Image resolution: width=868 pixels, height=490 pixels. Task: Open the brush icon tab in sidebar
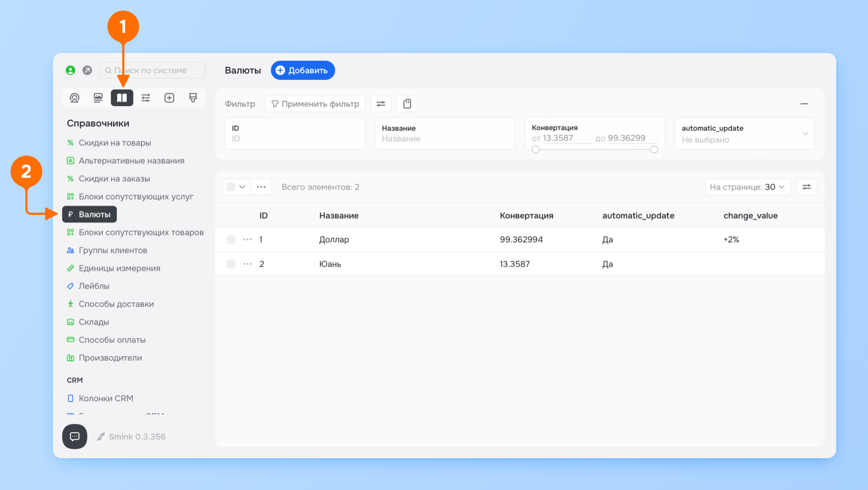click(x=193, y=98)
